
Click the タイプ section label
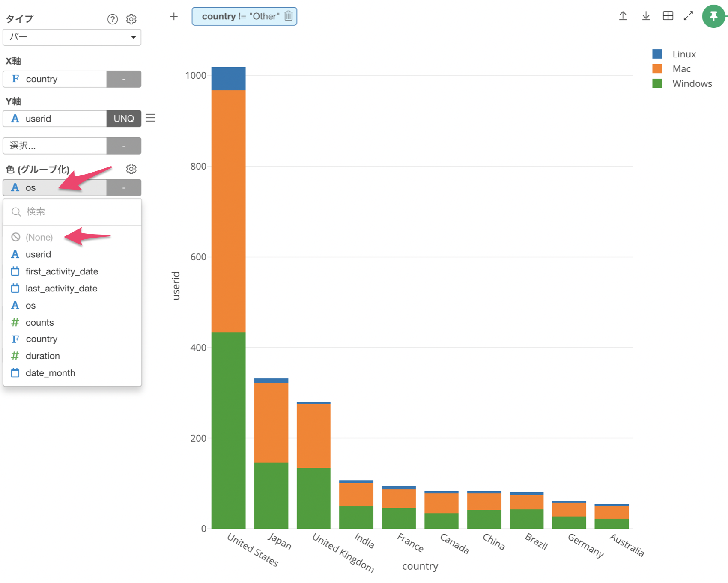[x=20, y=19]
